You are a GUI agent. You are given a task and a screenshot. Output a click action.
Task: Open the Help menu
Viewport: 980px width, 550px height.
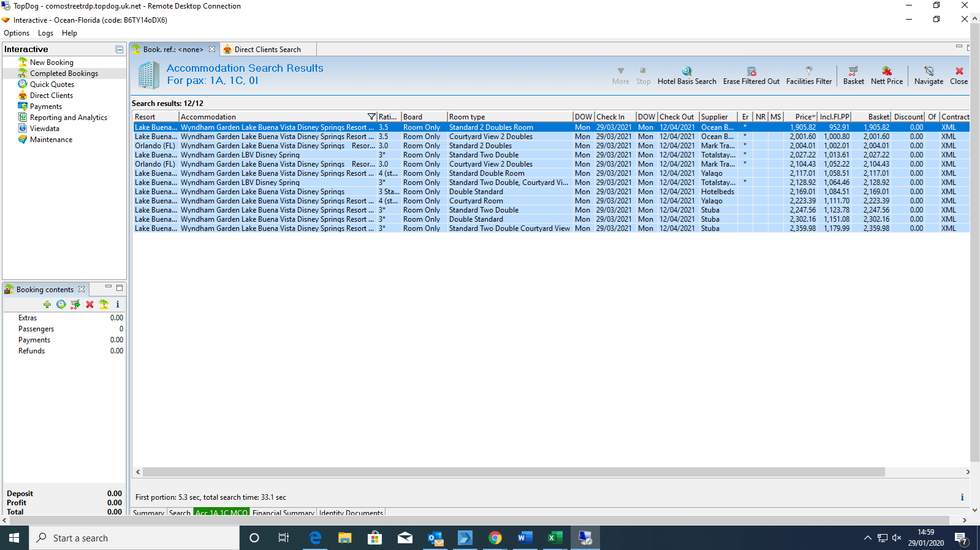click(x=69, y=33)
